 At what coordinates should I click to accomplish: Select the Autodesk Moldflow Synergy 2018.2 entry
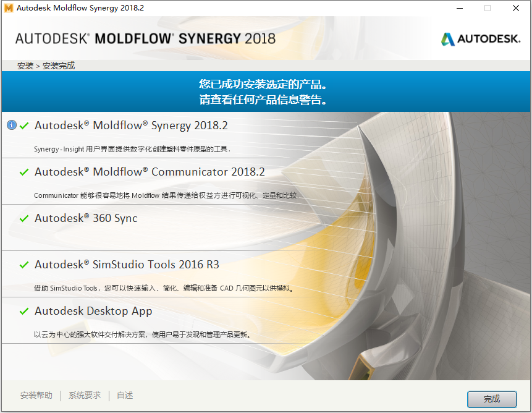(132, 126)
